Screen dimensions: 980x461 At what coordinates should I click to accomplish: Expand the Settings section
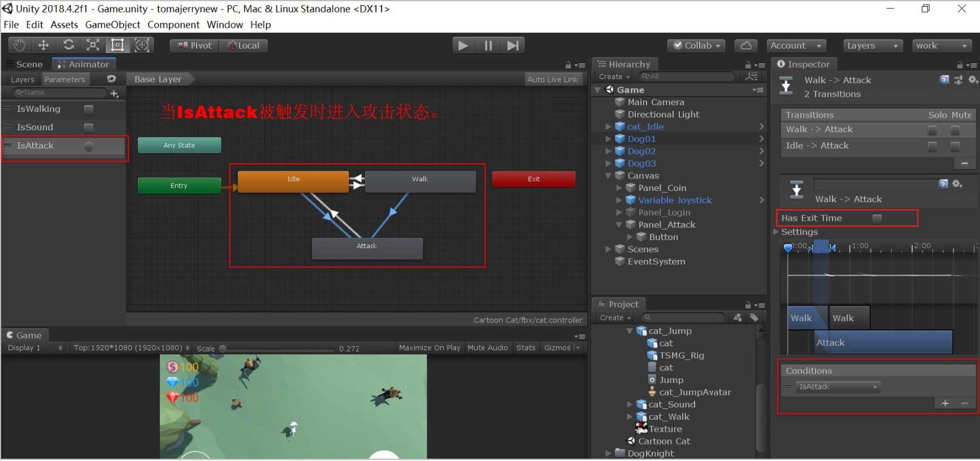pos(777,232)
